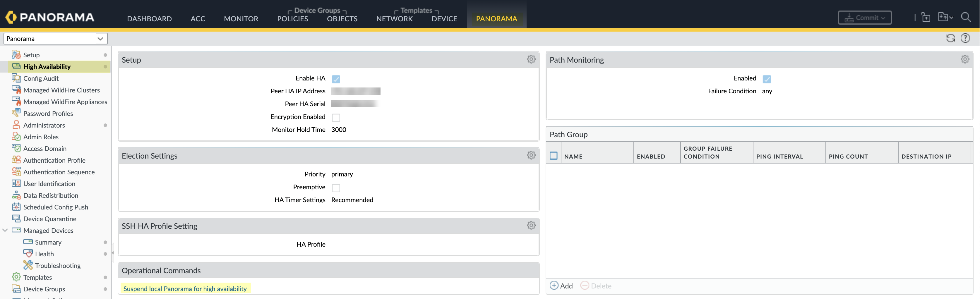Open Administrators in the sidebar

coord(44,125)
